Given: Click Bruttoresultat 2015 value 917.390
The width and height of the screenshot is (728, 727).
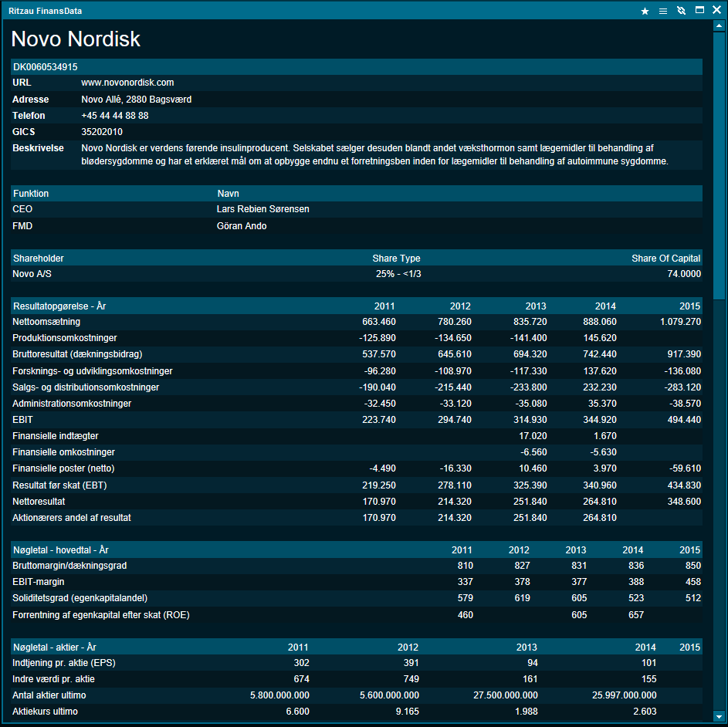Looking at the screenshot, I should 684,354.
